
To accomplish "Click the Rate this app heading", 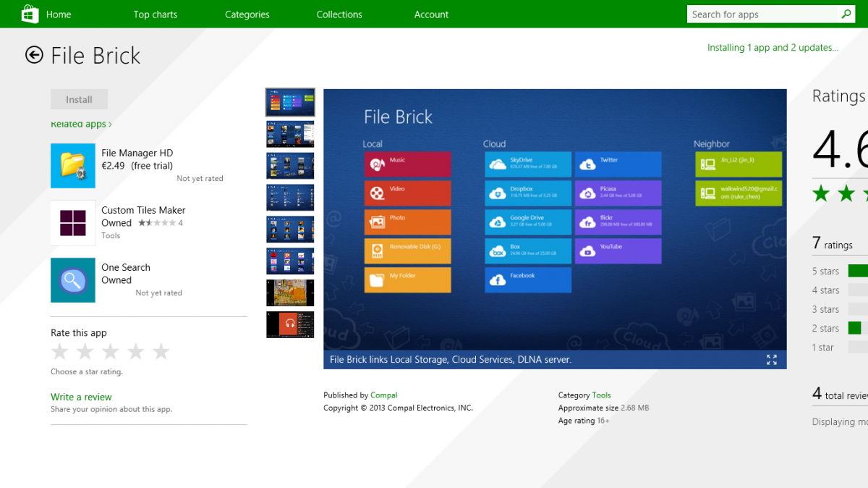I will (x=79, y=333).
